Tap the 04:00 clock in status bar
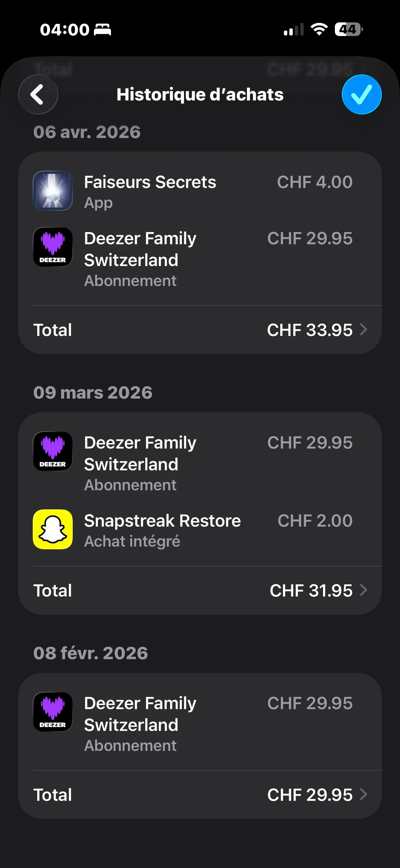This screenshot has width=400, height=868. coord(65,30)
